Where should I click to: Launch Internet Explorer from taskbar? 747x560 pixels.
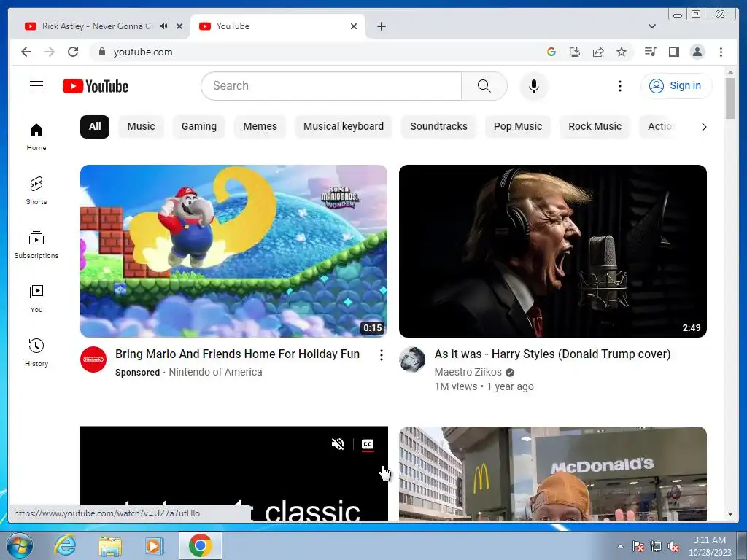65,545
